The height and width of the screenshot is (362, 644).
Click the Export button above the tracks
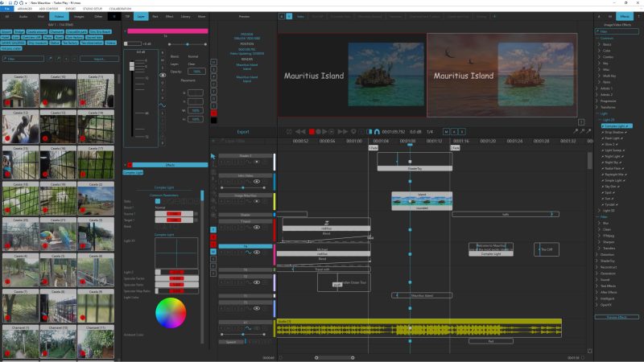coord(243,132)
